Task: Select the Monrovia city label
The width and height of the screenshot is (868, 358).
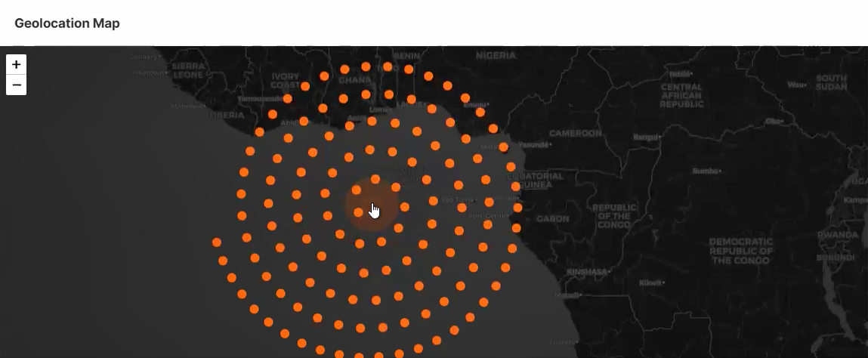Action: [x=188, y=106]
